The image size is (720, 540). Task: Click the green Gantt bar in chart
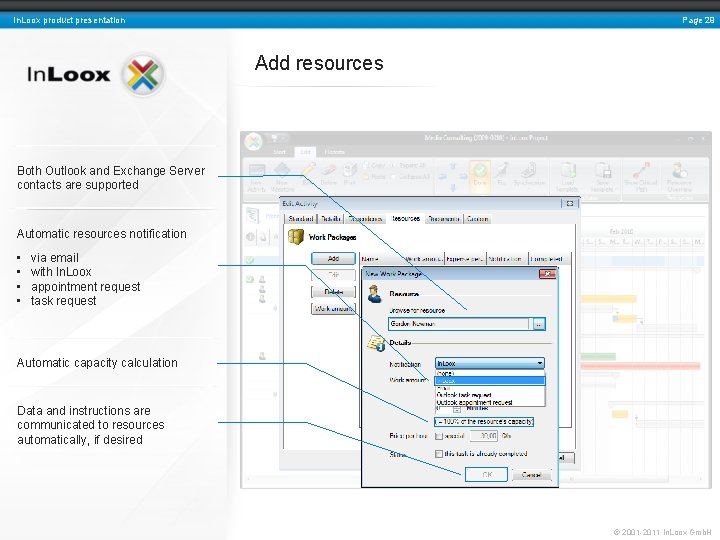pos(598,356)
